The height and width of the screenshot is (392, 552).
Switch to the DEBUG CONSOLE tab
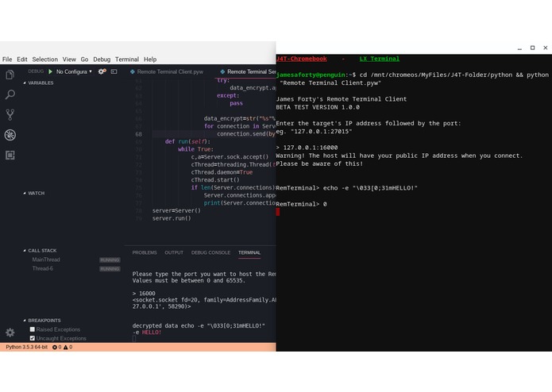(x=210, y=253)
